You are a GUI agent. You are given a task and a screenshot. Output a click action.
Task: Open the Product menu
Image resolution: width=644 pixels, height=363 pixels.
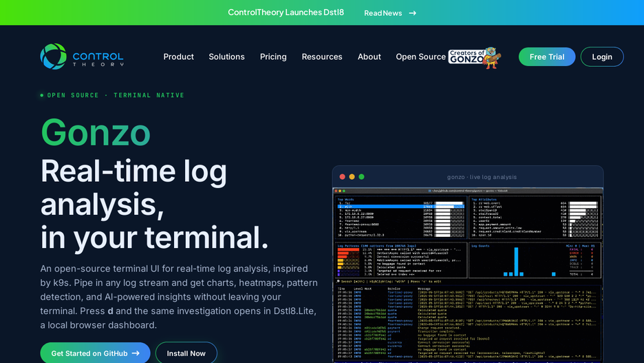178,56
